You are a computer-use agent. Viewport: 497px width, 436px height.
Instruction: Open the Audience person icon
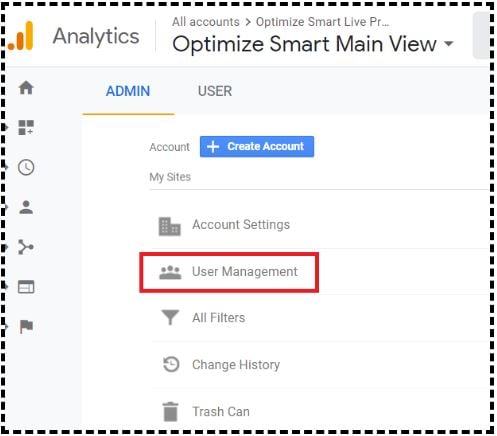(x=26, y=207)
